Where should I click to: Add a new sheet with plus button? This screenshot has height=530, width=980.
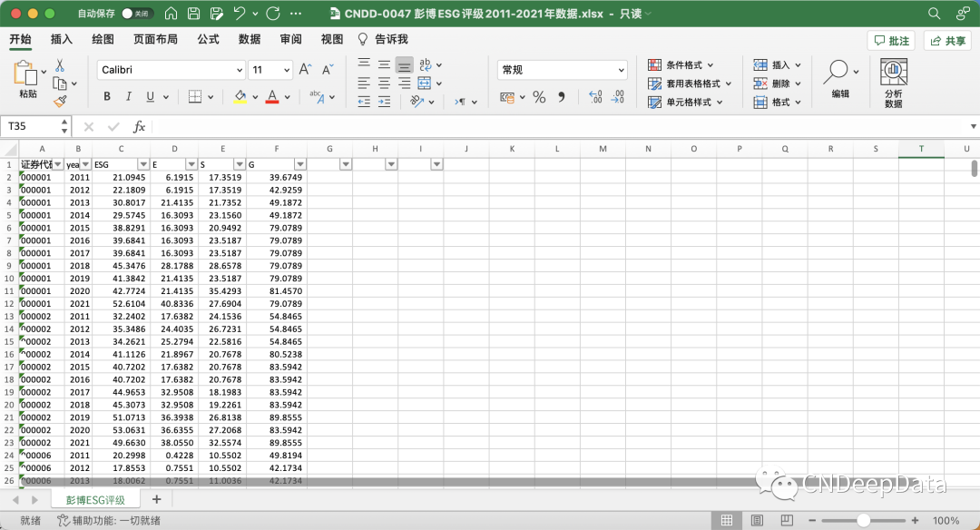(156, 499)
